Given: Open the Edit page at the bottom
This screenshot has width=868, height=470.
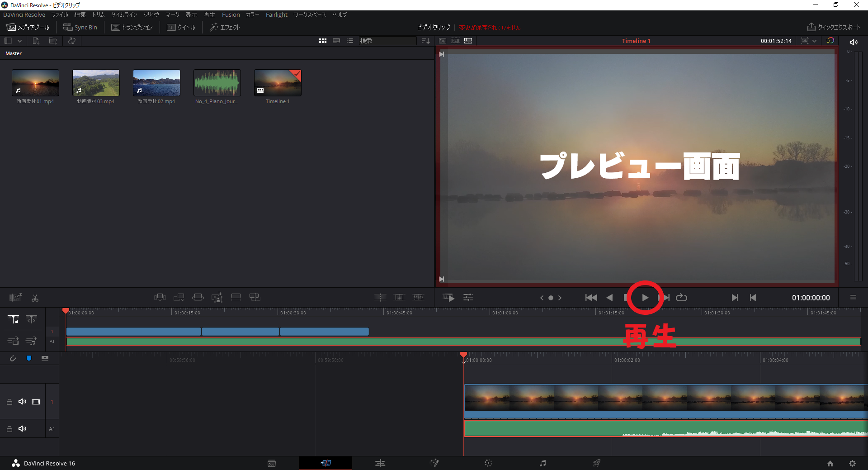Looking at the screenshot, I should click(380, 463).
